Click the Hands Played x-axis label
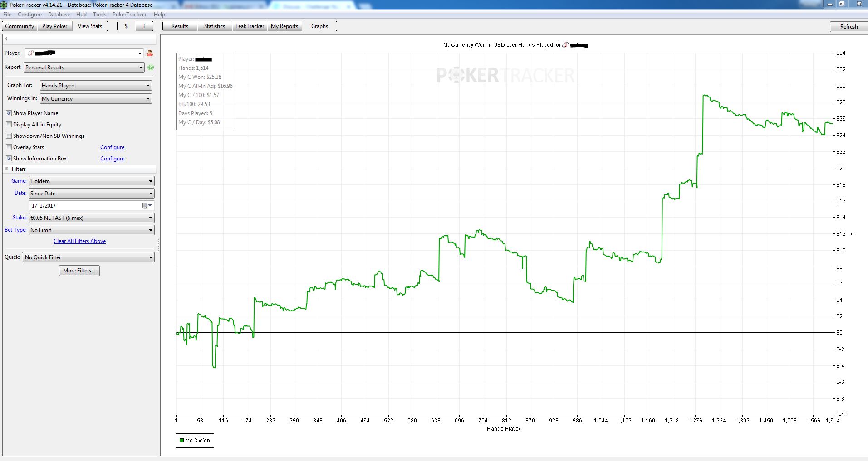Image resolution: width=868 pixels, height=461 pixels. (504, 429)
